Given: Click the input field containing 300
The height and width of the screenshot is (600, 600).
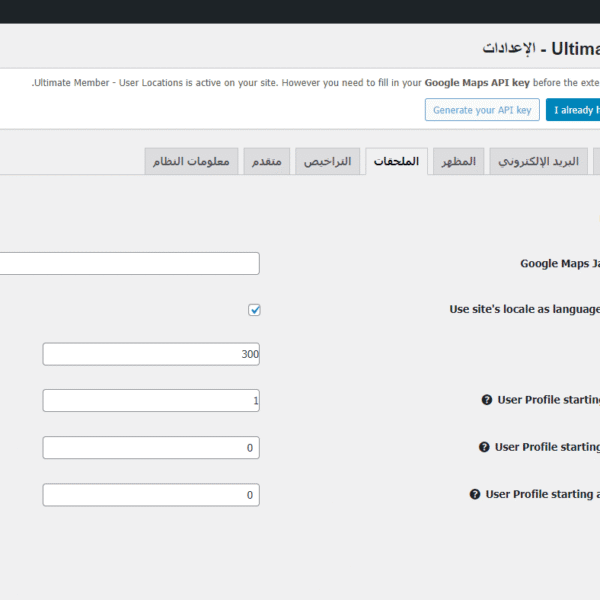Looking at the screenshot, I should (x=151, y=354).
